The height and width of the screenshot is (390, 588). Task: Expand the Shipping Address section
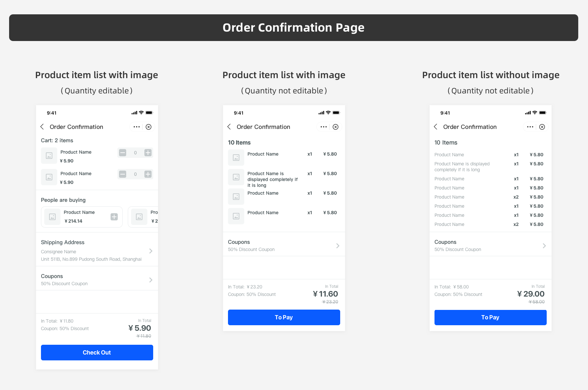click(151, 251)
